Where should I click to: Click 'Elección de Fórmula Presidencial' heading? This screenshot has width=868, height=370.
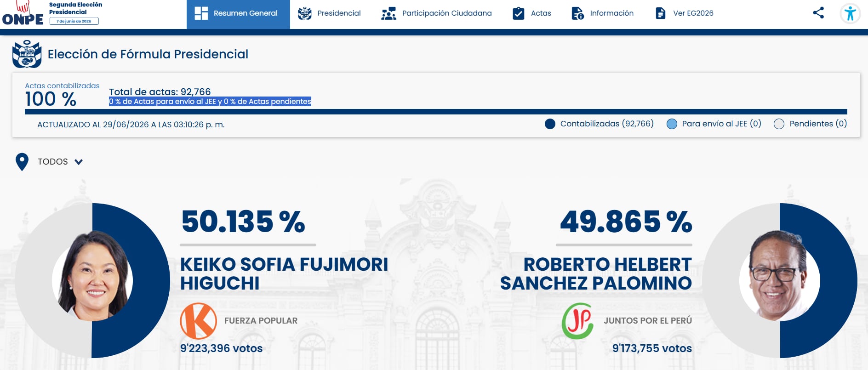[x=148, y=54]
